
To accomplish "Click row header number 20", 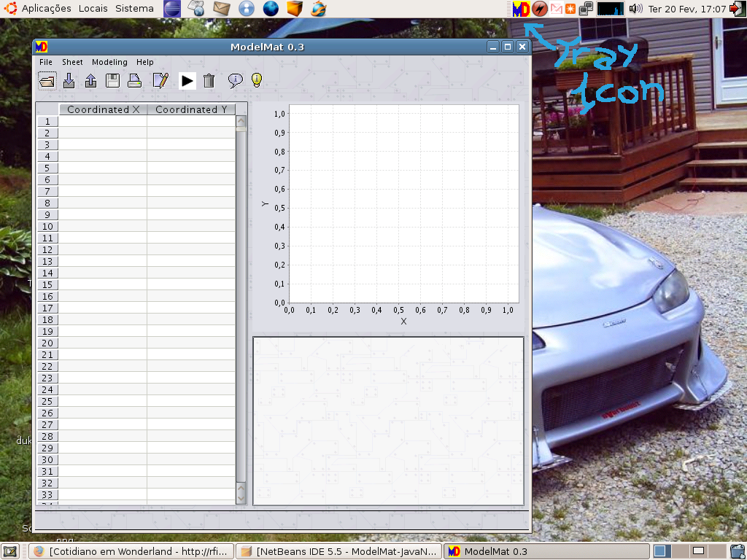I will coord(47,343).
